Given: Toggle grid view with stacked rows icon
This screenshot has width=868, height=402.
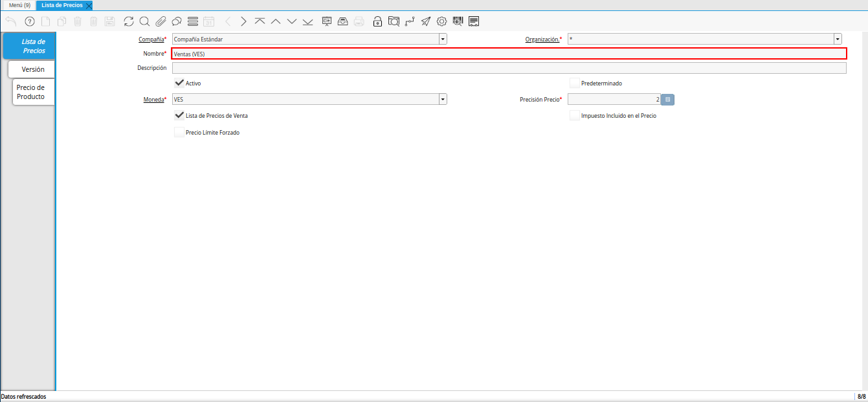Looking at the screenshot, I should coord(192,21).
